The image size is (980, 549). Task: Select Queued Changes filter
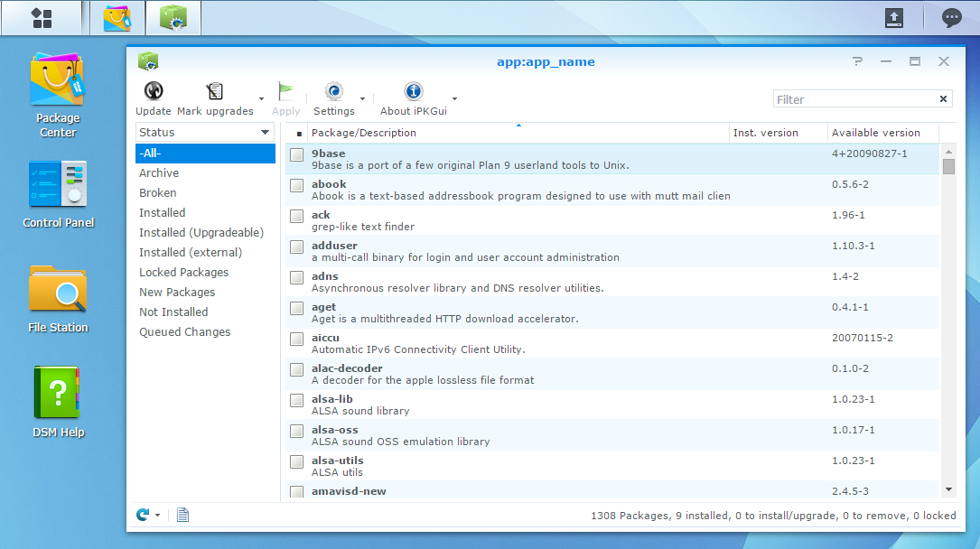pyautogui.click(x=205, y=331)
